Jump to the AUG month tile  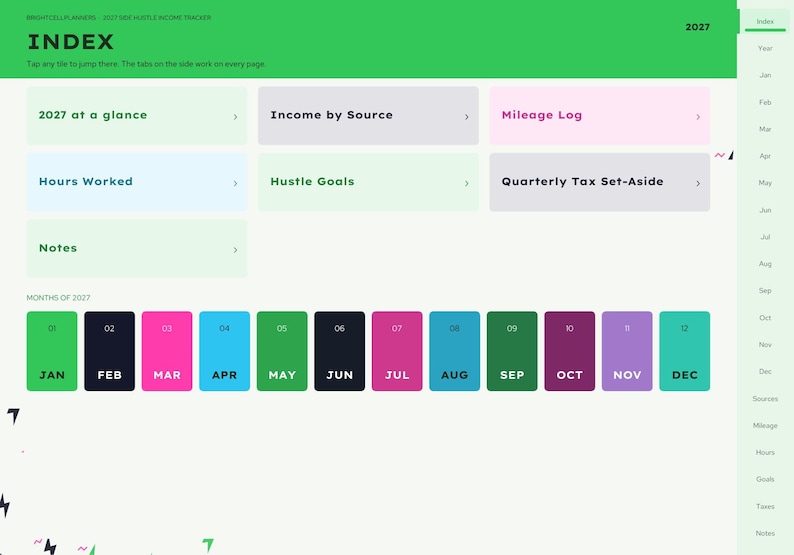click(455, 351)
